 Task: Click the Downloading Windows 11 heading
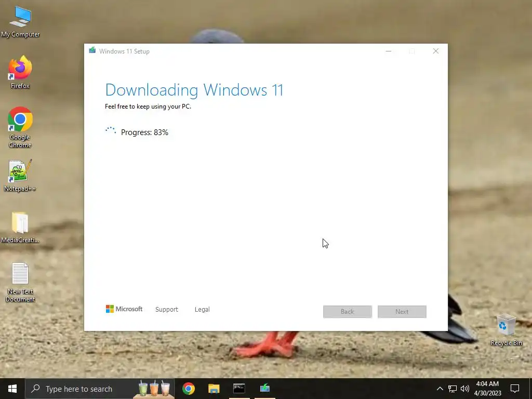pyautogui.click(x=194, y=90)
